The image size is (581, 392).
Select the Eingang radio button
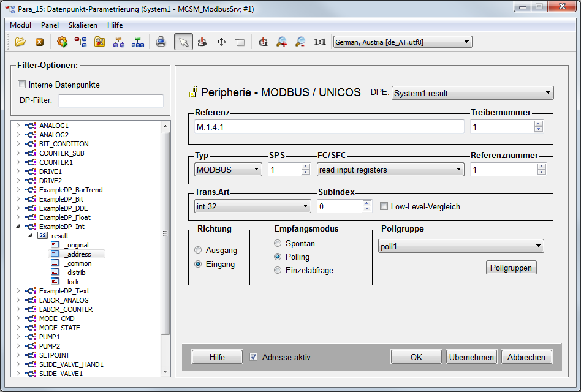pos(198,265)
